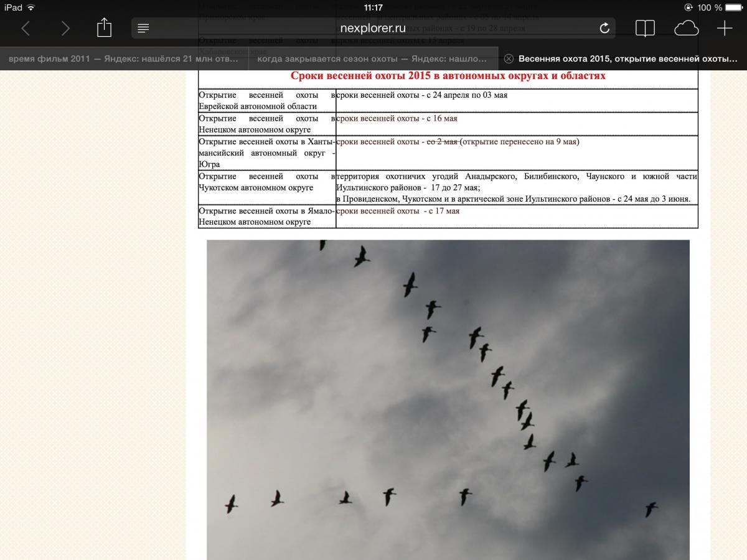The height and width of the screenshot is (560, 747).
Task: Tap dates 'с 17 мая'
Action: [x=443, y=211]
